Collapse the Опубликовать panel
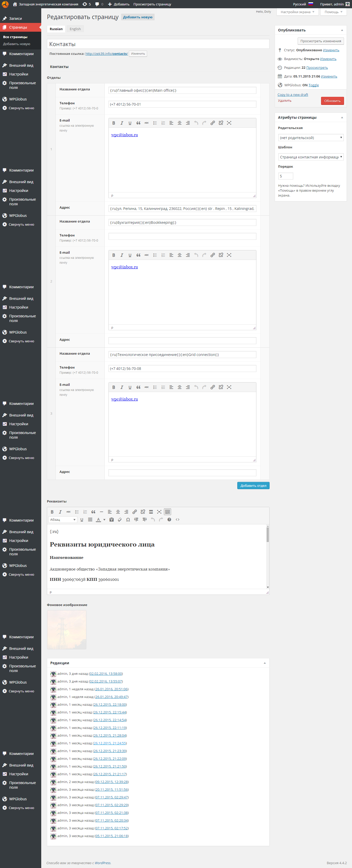This screenshot has width=352, height=868. point(342,30)
